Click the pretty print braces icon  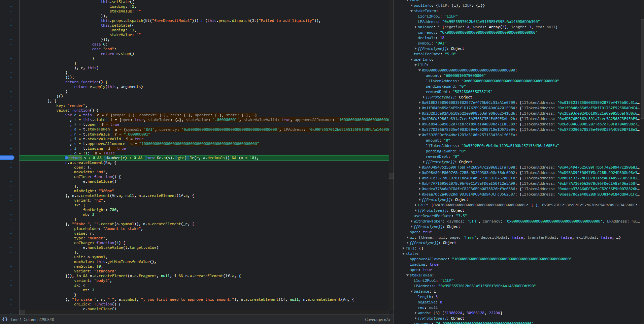tap(5, 319)
